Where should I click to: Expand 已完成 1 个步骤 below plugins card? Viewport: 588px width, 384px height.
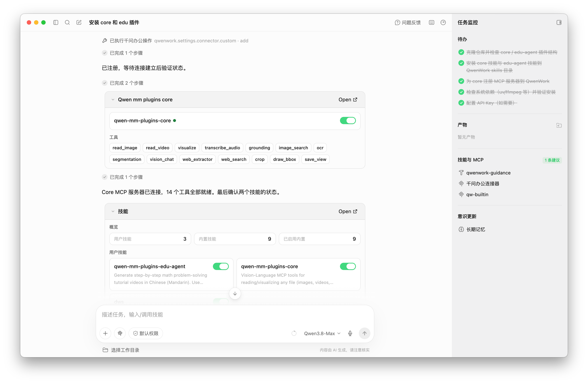tap(122, 177)
